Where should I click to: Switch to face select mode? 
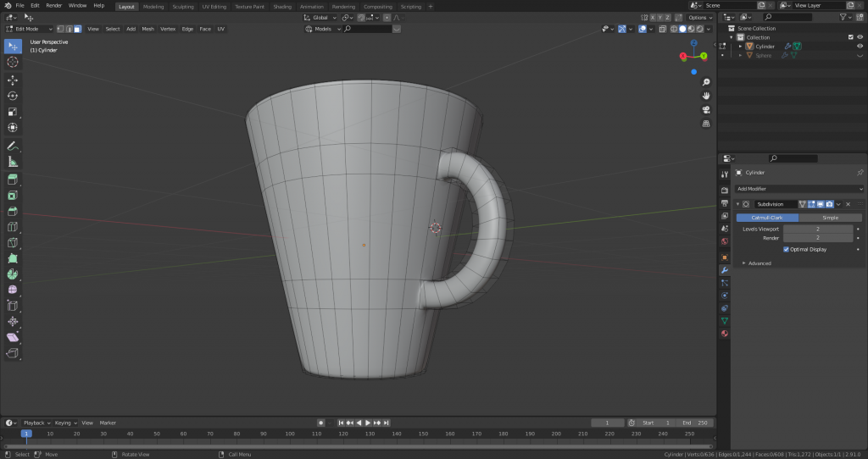tap(77, 29)
